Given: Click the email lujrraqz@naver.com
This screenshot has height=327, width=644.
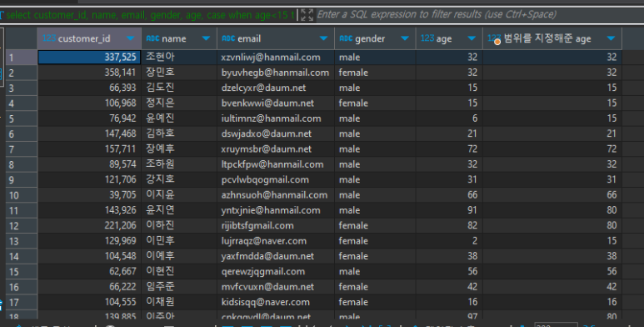Looking at the screenshot, I should (x=263, y=241).
